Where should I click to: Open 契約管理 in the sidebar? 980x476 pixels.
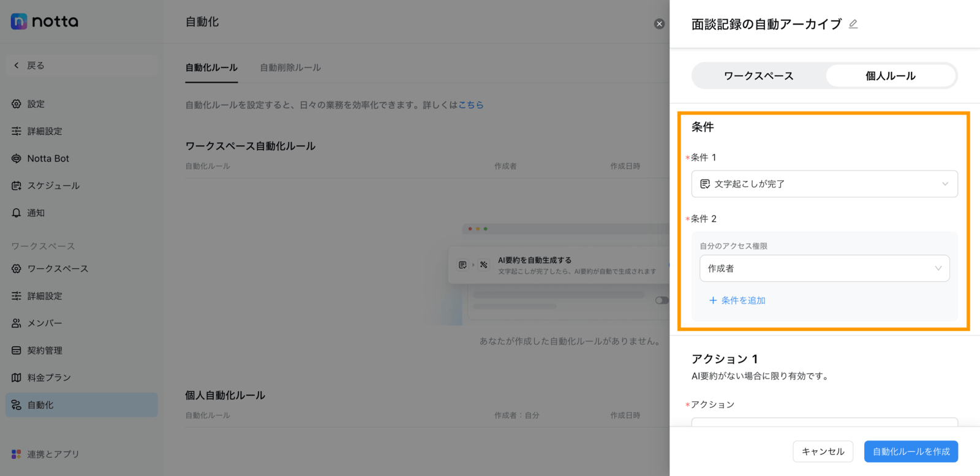click(81, 350)
